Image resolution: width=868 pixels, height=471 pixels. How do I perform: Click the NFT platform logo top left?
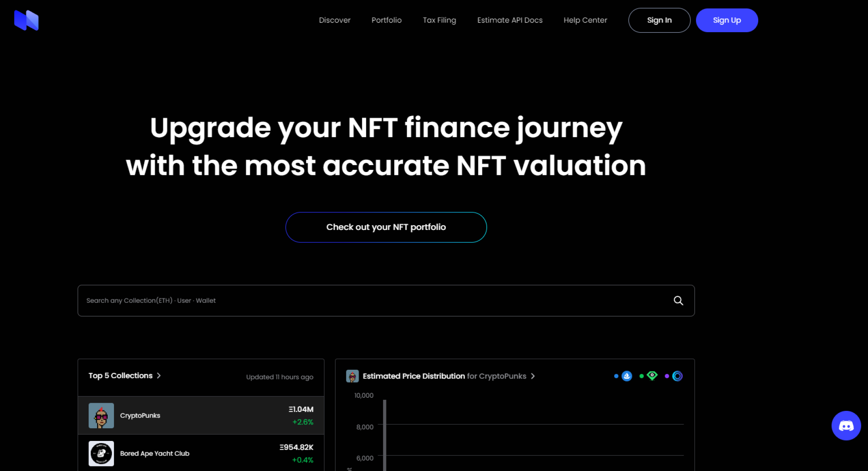[26, 20]
